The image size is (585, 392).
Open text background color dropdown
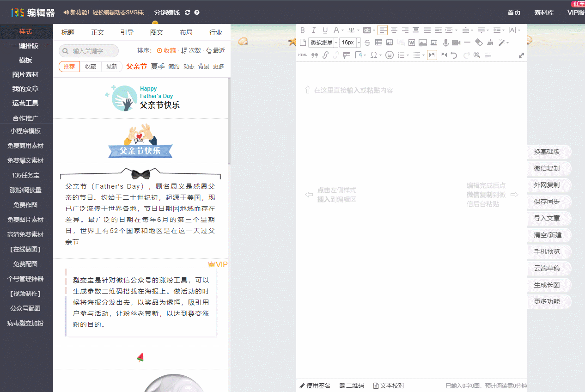pos(374,31)
